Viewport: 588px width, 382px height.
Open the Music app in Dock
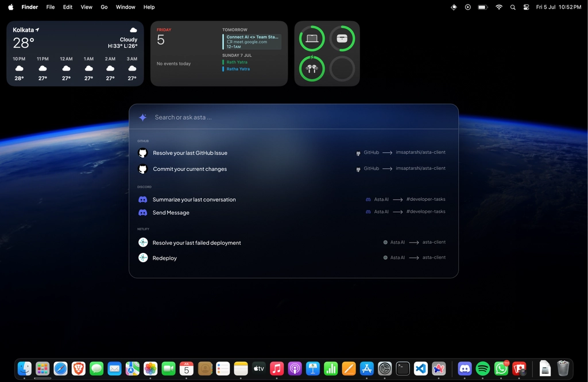(277, 369)
